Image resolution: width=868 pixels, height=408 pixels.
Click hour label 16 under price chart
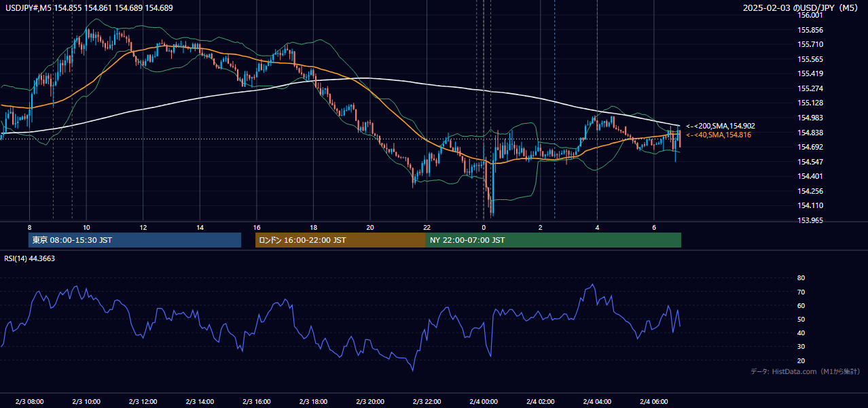pyautogui.click(x=257, y=227)
